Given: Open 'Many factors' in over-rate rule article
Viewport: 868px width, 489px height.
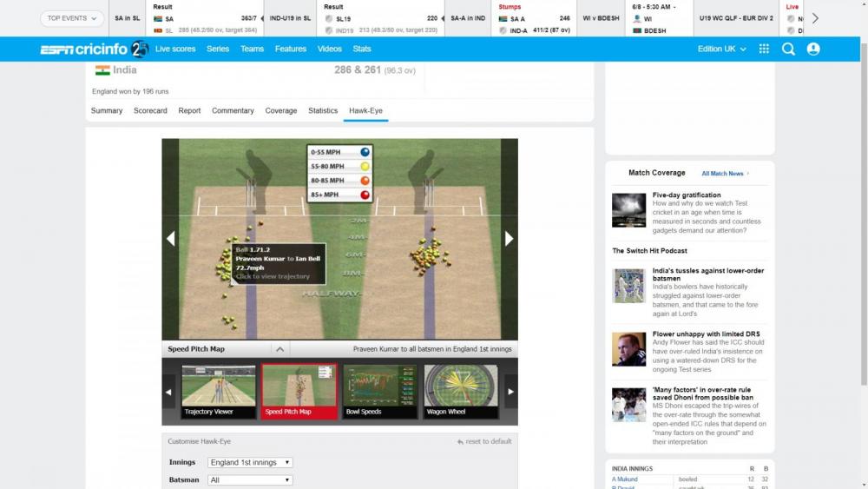Looking at the screenshot, I should pyautogui.click(x=702, y=393).
